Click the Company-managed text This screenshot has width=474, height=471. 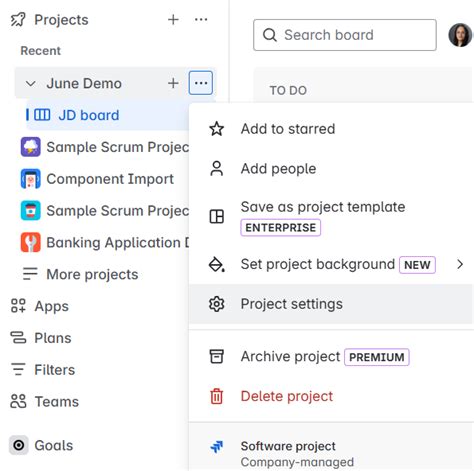[297, 462]
